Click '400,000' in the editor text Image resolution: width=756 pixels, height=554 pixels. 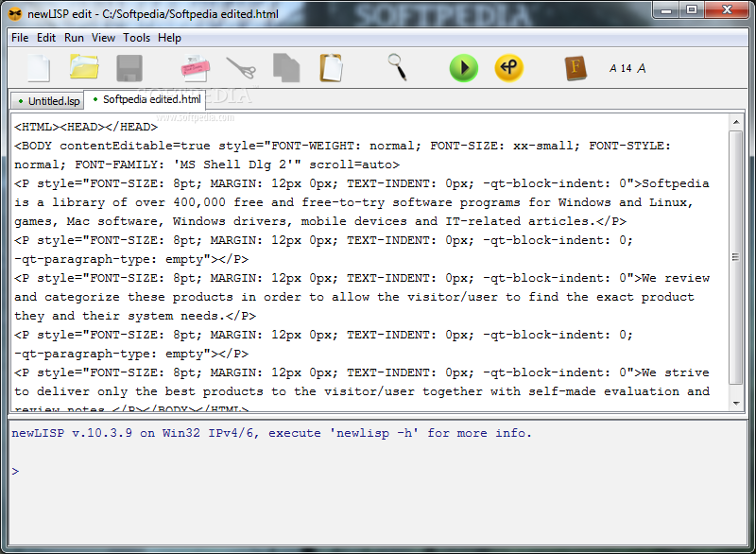coord(199,202)
